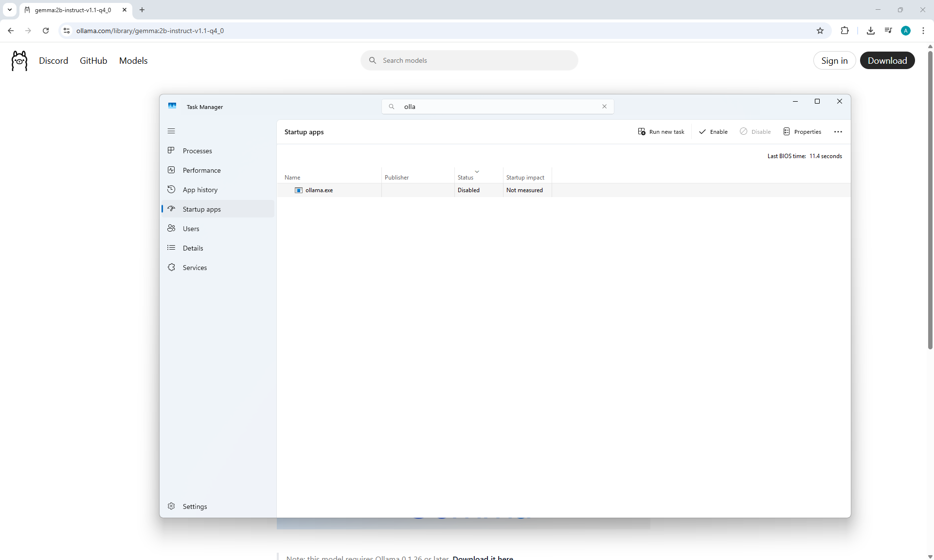
Task: Enable the selected startup app
Action: point(713,132)
